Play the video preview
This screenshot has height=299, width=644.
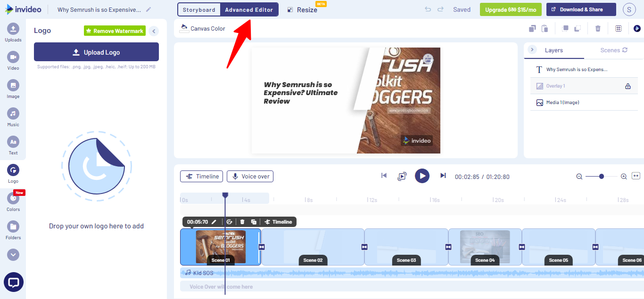pos(422,176)
